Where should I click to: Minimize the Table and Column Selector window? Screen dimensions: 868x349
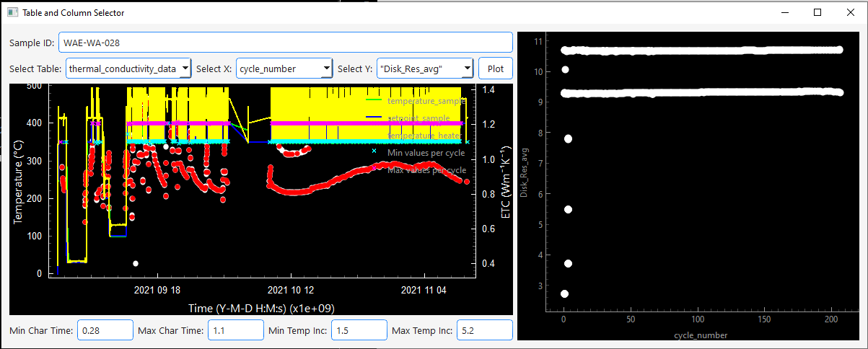(x=784, y=12)
